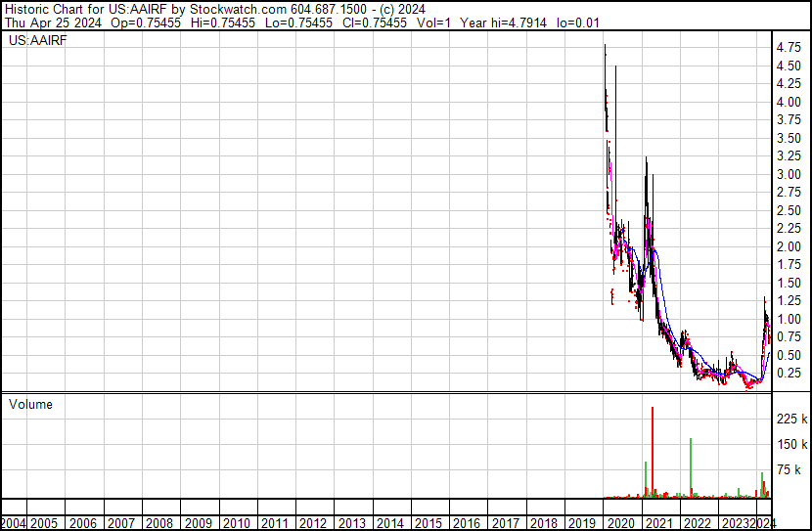This screenshot has width=812, height=531.
Task: Click the highest price spike near 4.75
Action: click(x=605, y=49)
